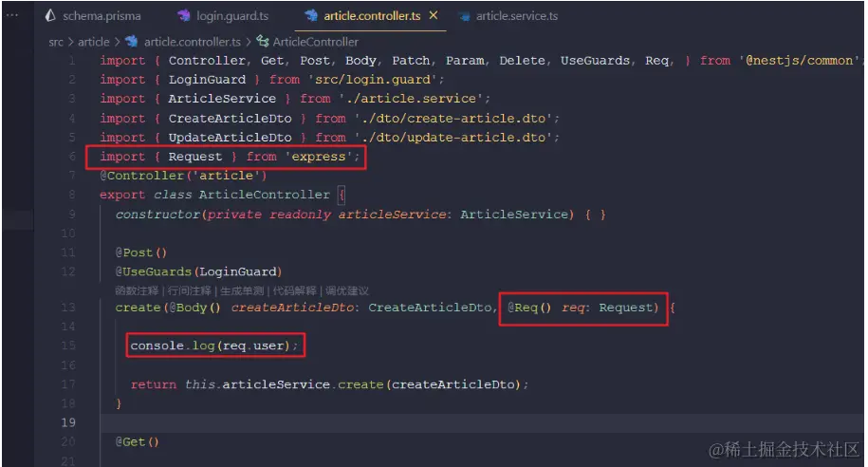Viewport: 868px width, 467px height.
Task: Click line number 19 in the gutter
Action: pos(68,422)
